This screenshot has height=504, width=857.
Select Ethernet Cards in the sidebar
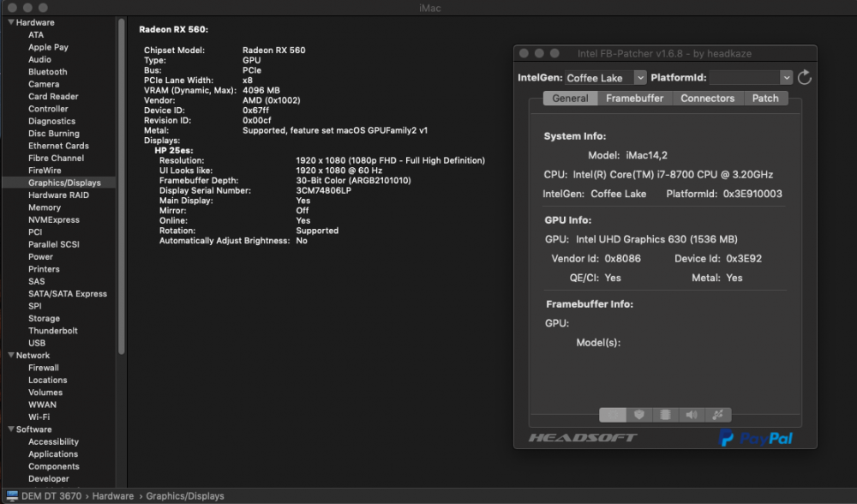click(x=58, y=146)
